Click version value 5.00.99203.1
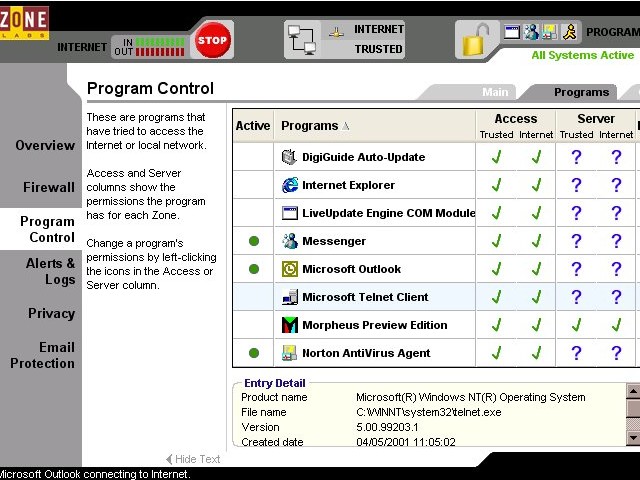Image resolution: width=640 pixels, height=480 pixels. [x=387, y=427]
